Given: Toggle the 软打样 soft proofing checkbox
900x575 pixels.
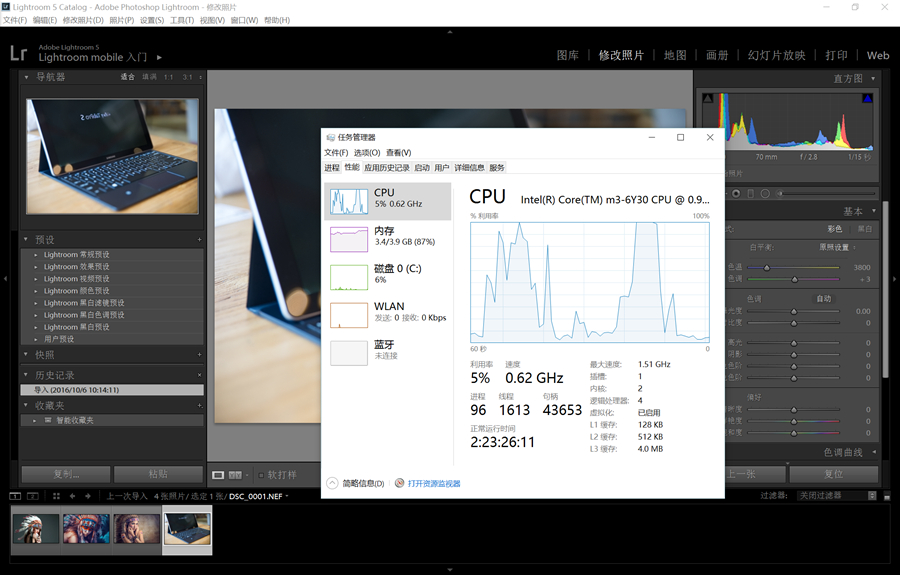Looking at the screenshot, I should point(261,475).
